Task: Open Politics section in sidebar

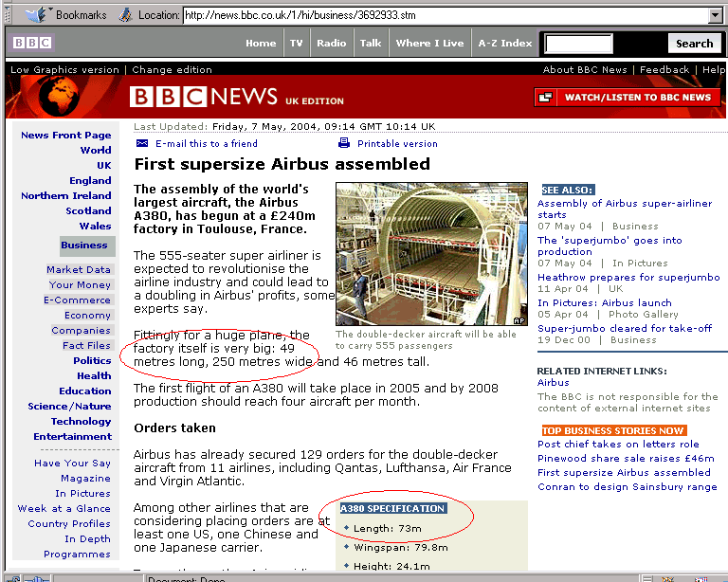Action: 92,360
